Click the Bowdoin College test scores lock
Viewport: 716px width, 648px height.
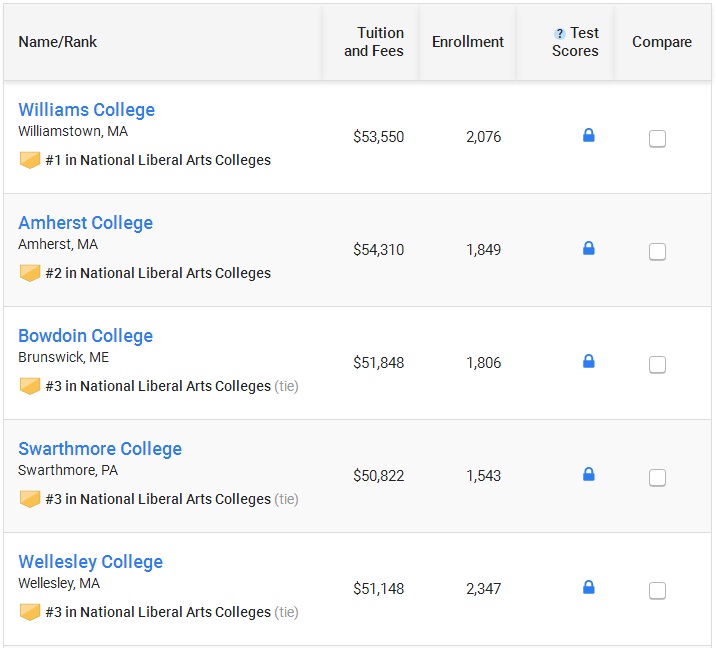point(589,361)
